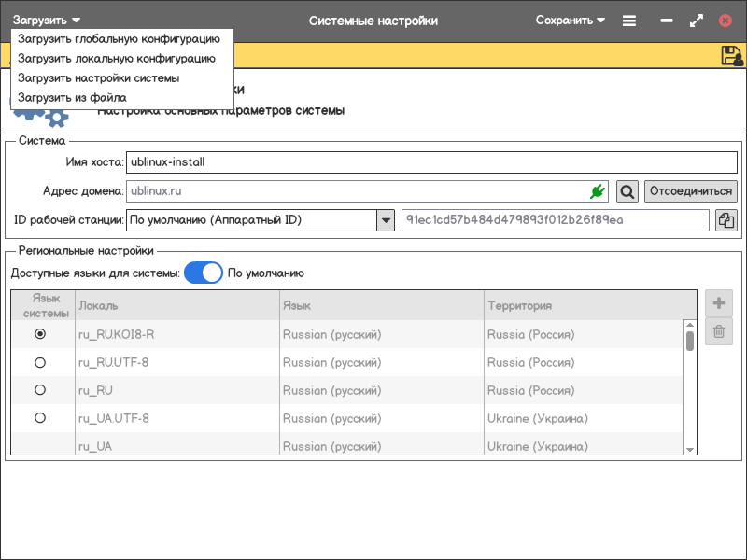The height and width of the screenshot is (560, 747).
Task: Click the hostname input field
Action: coord(430,161)
